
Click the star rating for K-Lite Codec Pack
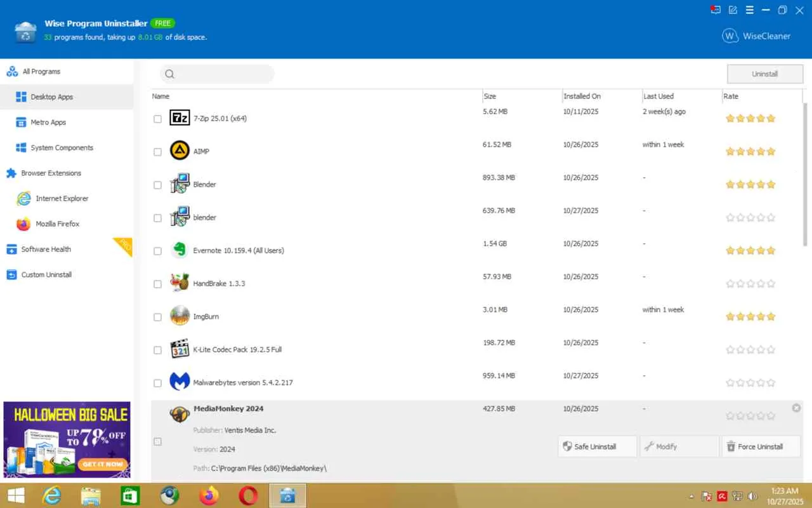(750, 350)
